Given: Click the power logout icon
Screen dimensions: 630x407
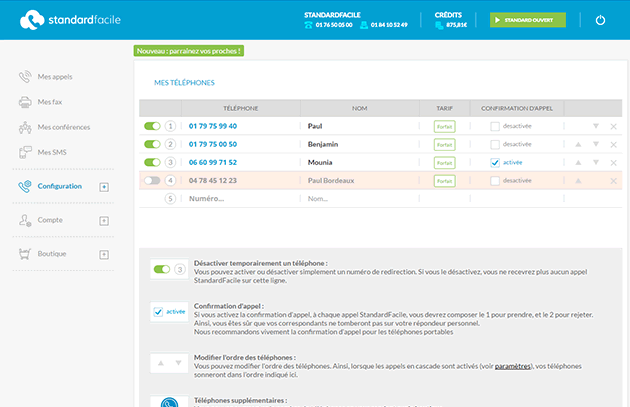Looking at the screenshot, I should [x=600, y=20].
